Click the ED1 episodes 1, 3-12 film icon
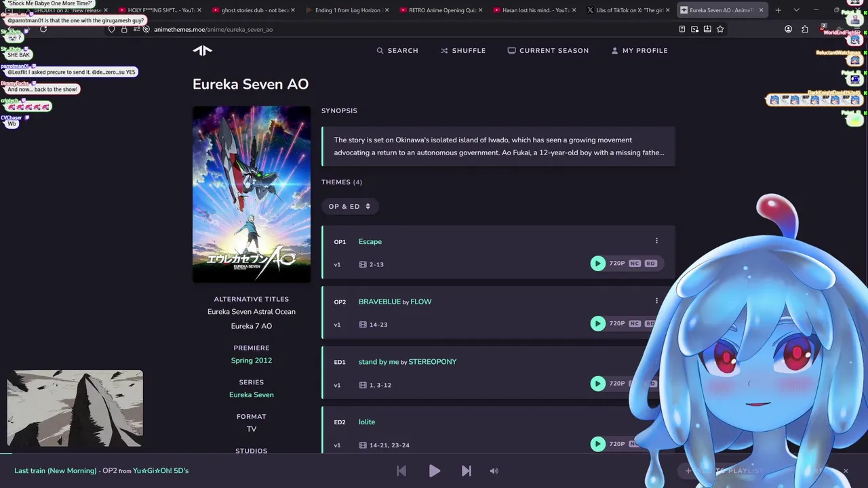This screenshot has width=868, height=488. pos(363,385)
